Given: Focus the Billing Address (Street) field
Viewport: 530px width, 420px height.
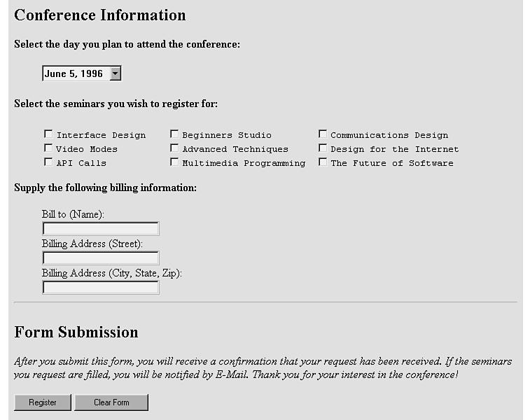Looking at the screenshot, I should (x=101, y=258).
